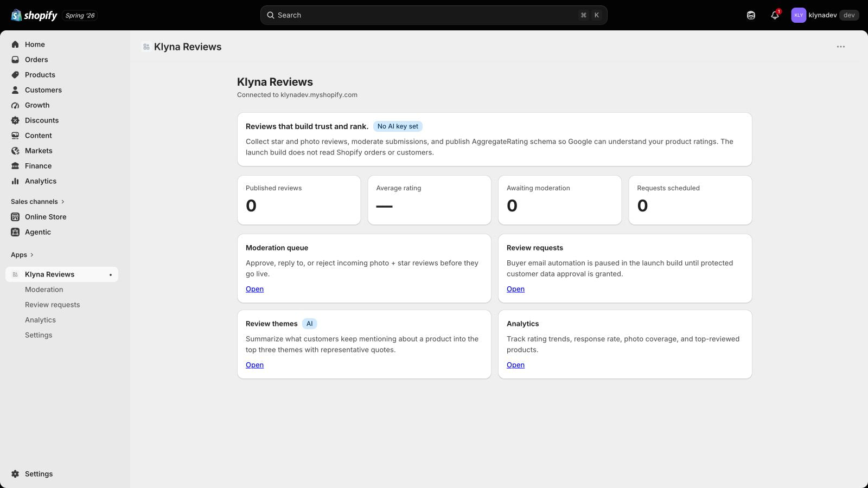868x488 pixels.
Task: Click the klynadev account name
Action: pyautogui.click(x=822, y=15)
